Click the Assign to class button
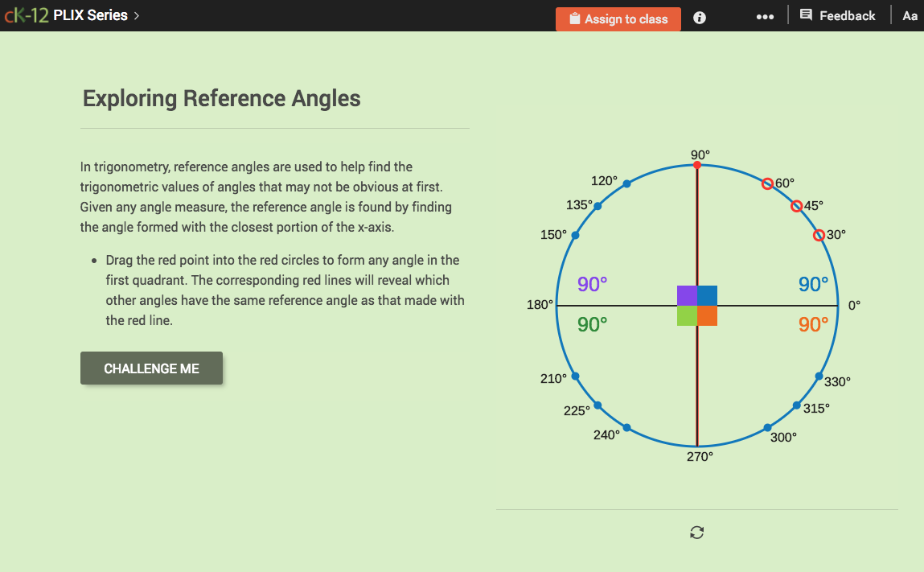The image size is (924, 572). [x=618, y=19]
